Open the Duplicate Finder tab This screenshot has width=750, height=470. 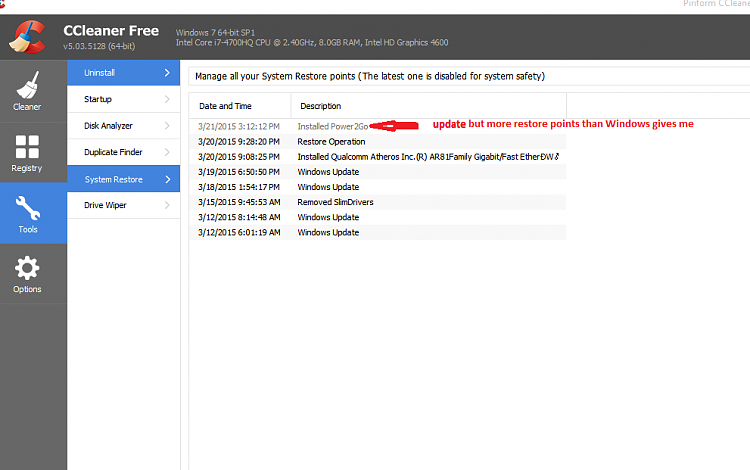tap(123, 152)
